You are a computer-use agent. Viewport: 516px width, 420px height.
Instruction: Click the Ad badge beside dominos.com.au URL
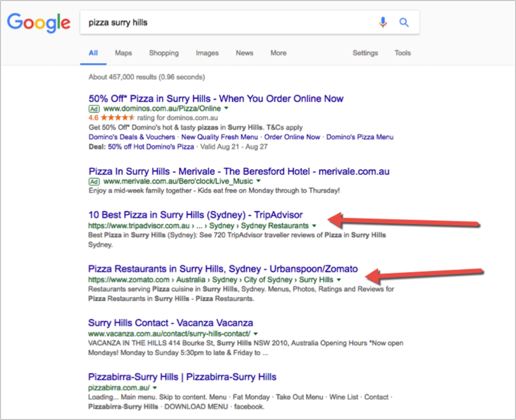94,109
